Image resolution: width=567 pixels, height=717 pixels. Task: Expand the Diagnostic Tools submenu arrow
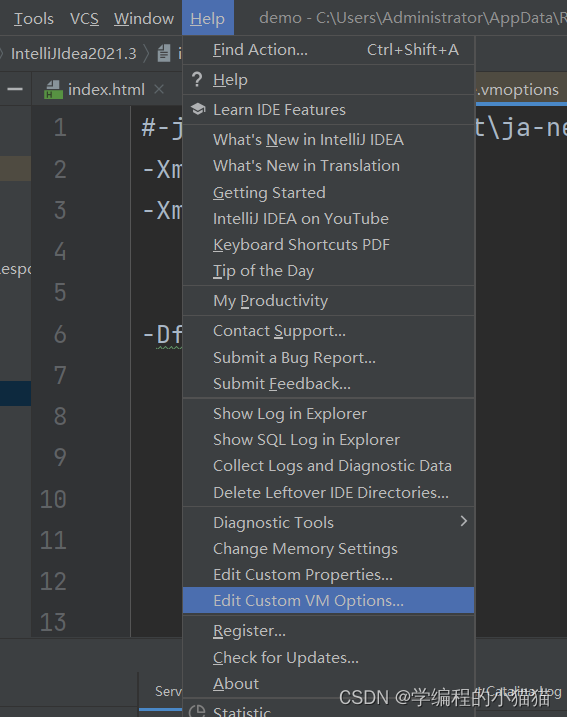[x=464, y=521]
